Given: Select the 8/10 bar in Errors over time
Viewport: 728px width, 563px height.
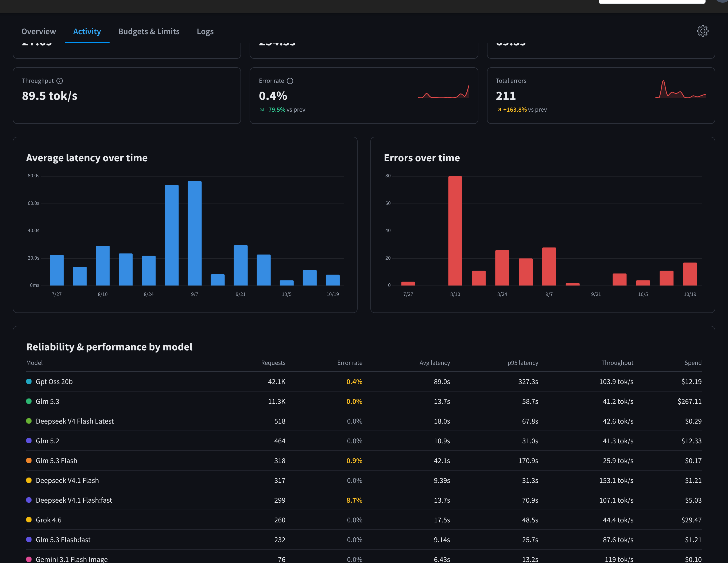Looking at the screenshot, I should 455,231.
